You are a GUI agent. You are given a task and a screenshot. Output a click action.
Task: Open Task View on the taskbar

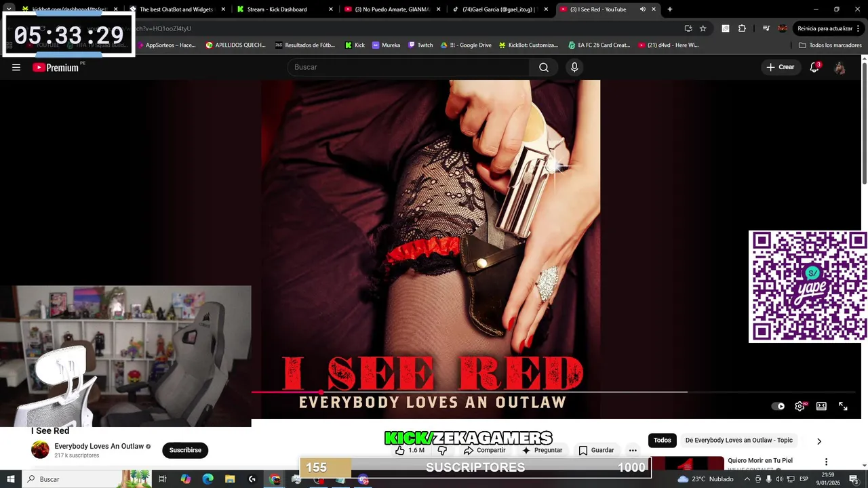point(163,479)
